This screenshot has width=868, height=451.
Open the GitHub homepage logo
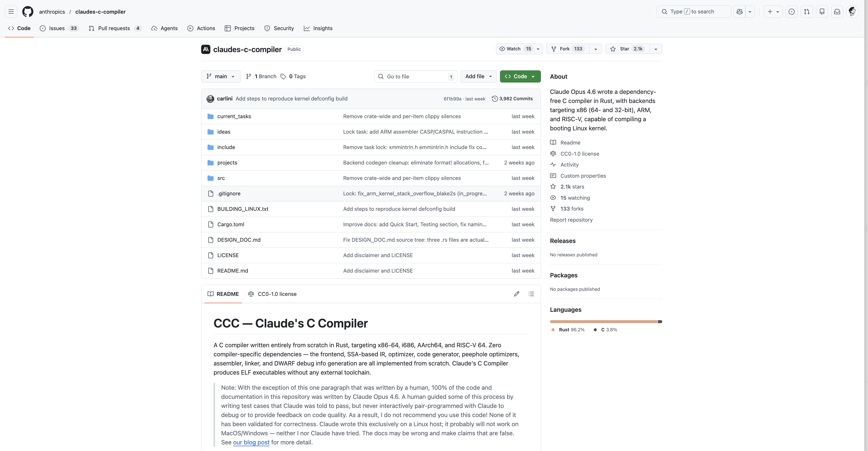tap(28, 11)
